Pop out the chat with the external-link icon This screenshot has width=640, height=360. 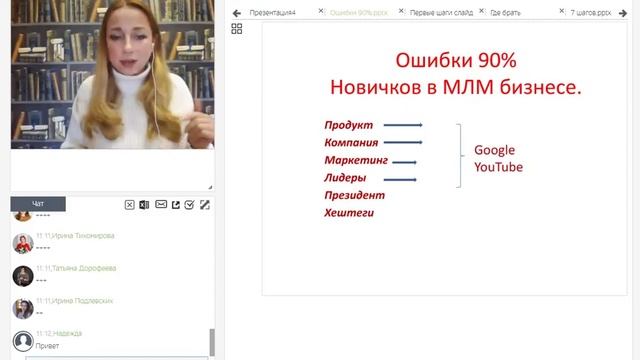click(176, 204)
